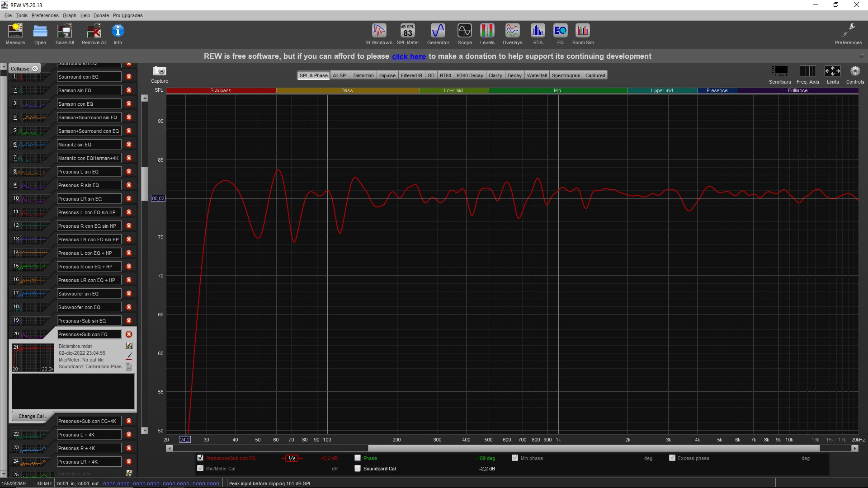Collapse the measurements panel
This screenshot has height=488, width=868.
[x=24, y=69]
